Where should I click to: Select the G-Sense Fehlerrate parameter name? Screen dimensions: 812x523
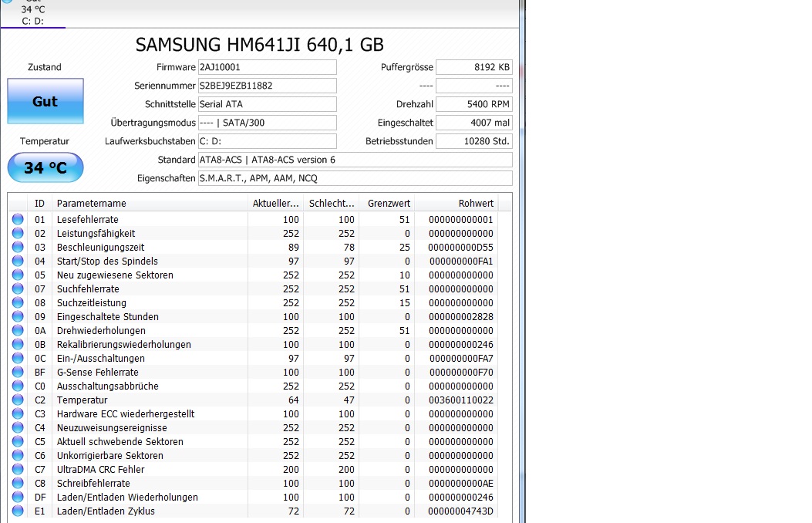point(97,373)
